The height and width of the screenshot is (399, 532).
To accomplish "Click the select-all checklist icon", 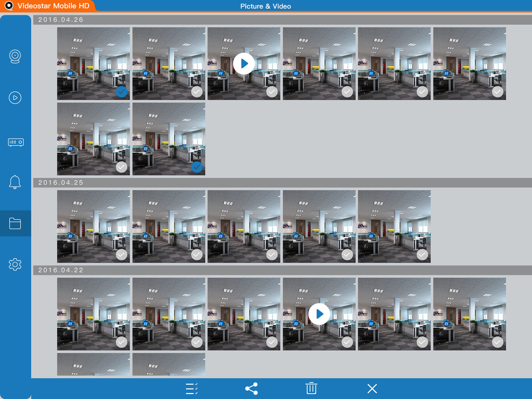I will tap(191, 388).
